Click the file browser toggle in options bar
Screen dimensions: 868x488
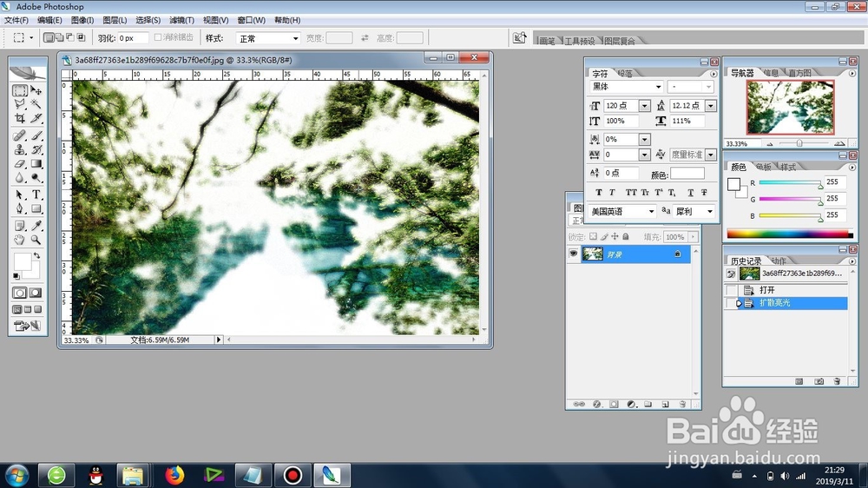519,37
